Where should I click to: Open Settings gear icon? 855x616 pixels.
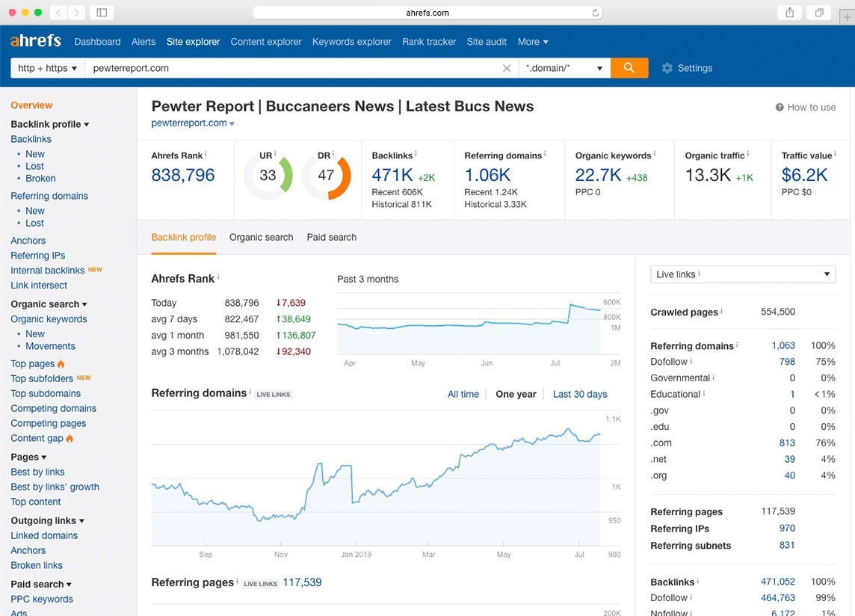(667, 68)
